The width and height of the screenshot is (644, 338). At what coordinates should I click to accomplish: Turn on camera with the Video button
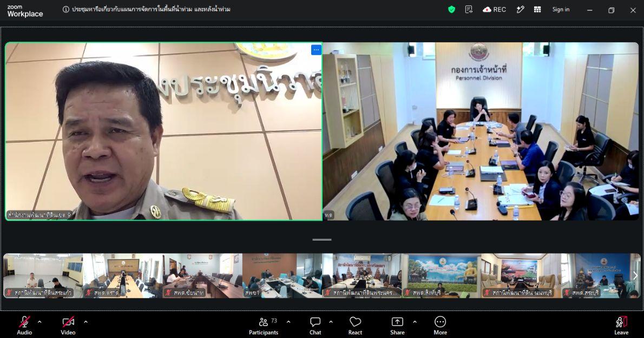[x=68, y=326]
